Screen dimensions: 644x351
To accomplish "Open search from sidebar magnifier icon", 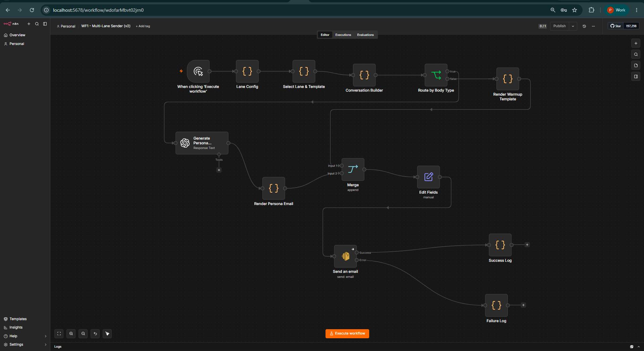I will tap(37, 24).
